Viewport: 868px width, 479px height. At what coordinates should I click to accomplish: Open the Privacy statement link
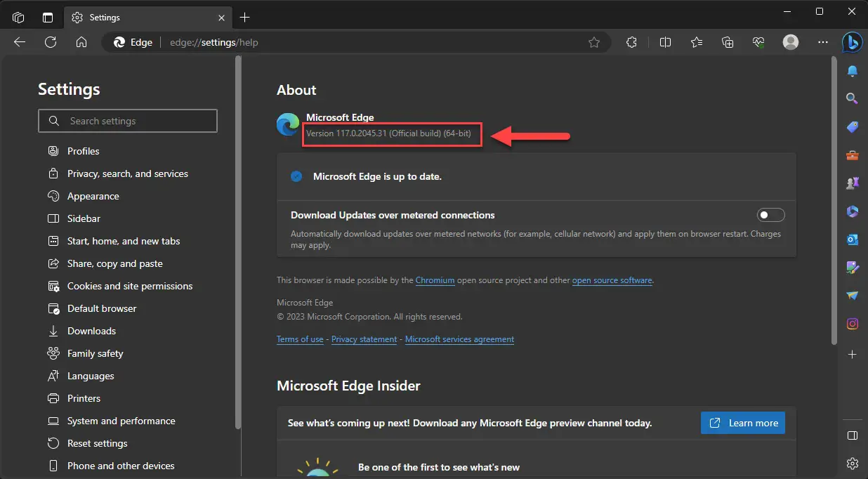click(x=364, y=339)
